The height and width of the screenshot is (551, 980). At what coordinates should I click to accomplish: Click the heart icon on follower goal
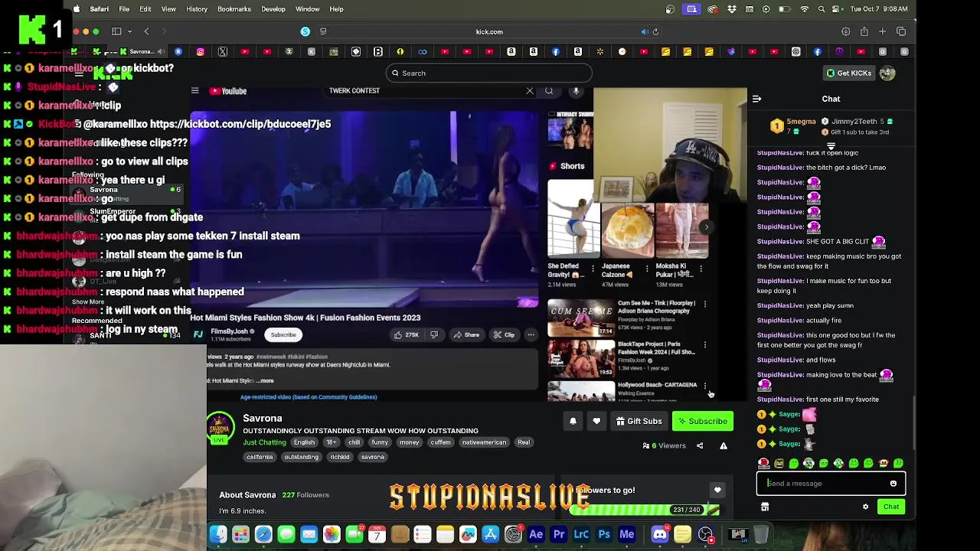(x=717, y=491)
